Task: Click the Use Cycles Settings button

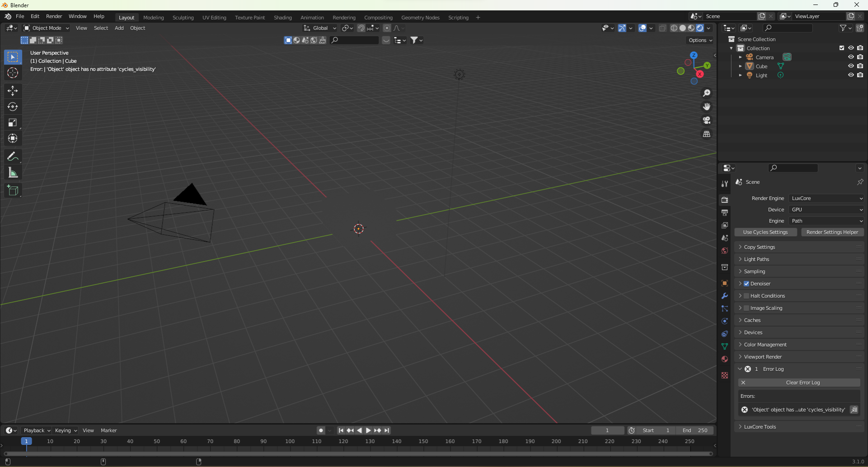Action: click(765, 232)
